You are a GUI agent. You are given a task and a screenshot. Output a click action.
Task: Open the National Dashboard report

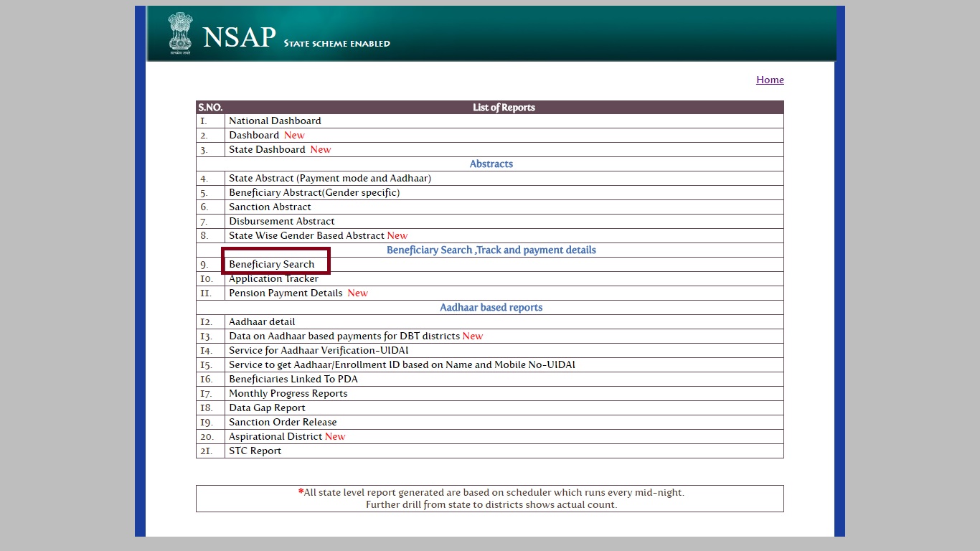coord(275,121)
